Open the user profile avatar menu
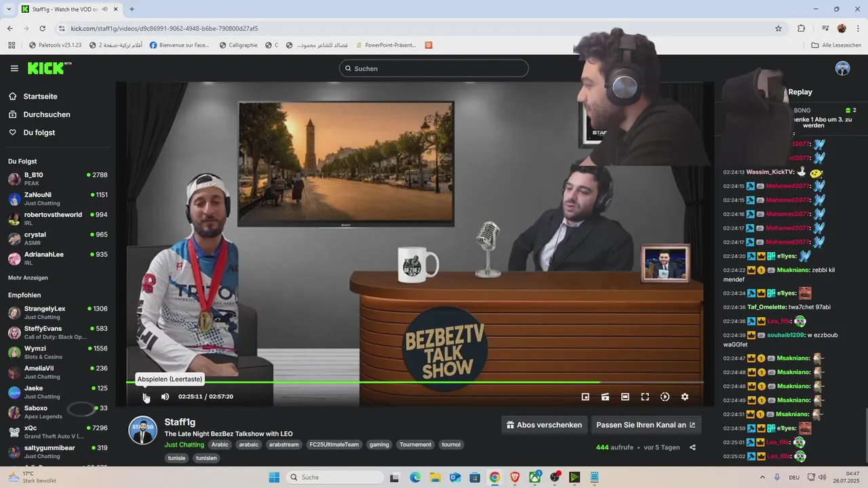 pos(842,68)
